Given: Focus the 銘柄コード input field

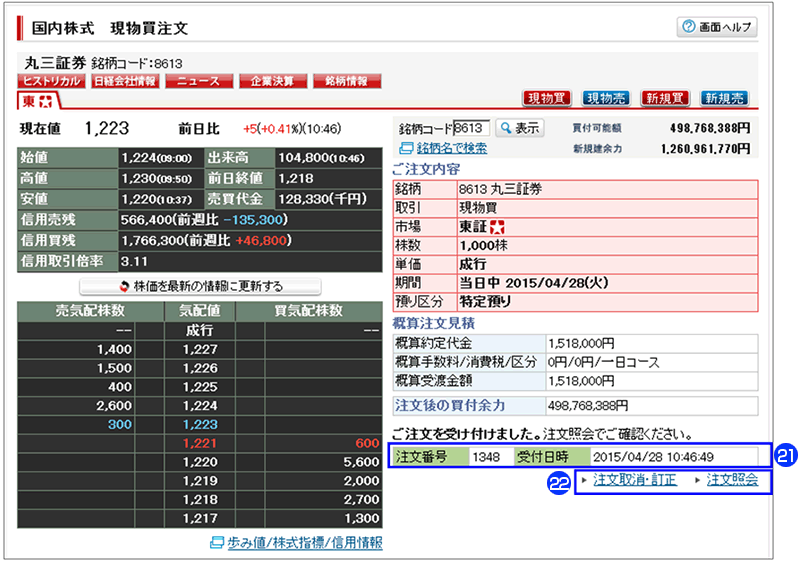Looking at the screenshot, I should [x=471, y=128].
